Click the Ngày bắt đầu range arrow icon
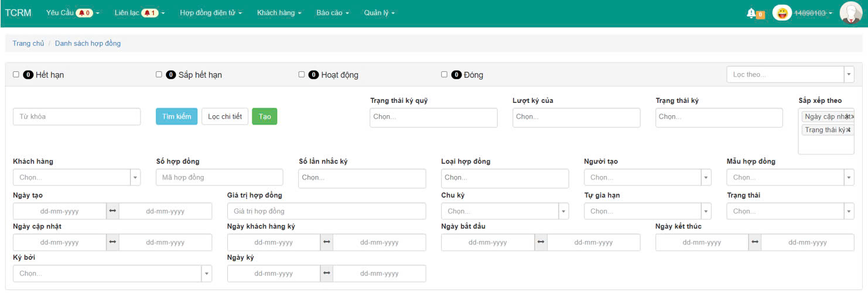Viewport: 868px width, 293px height. click(541, 242)
